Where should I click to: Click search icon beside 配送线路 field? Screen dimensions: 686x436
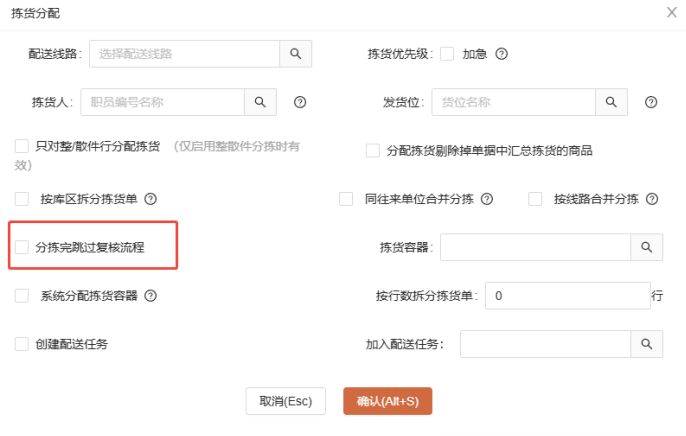[295, 54]
